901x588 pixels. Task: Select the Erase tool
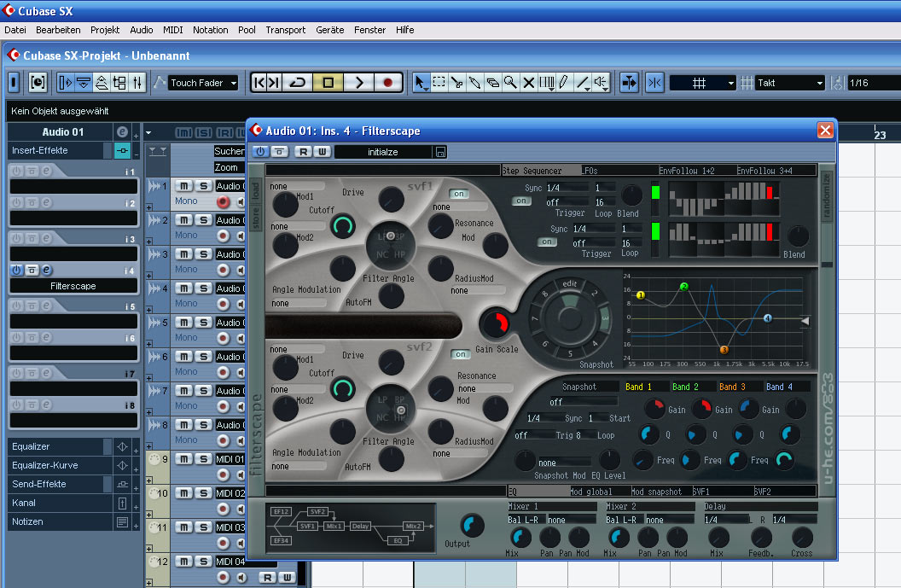click(x=492, y=83)
